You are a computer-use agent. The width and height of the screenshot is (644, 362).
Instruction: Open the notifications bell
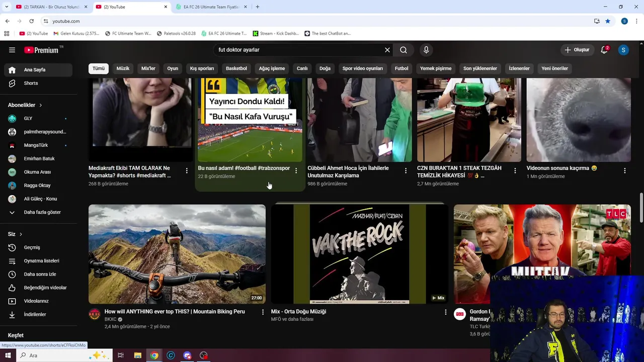pyautogui.click(x=604, y=50)
